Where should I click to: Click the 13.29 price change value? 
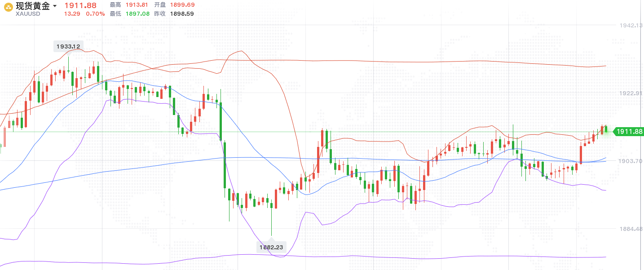click(72, 14)
